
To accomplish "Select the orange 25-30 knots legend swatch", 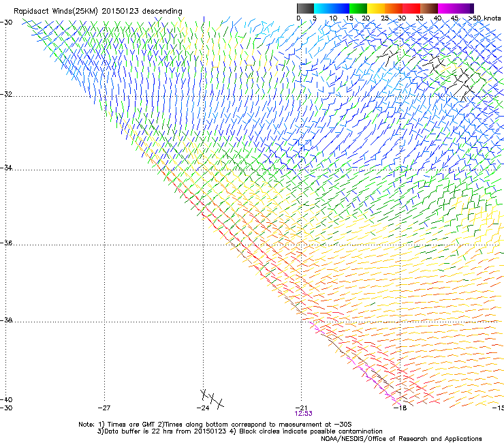I will click(x=394, y=8).
